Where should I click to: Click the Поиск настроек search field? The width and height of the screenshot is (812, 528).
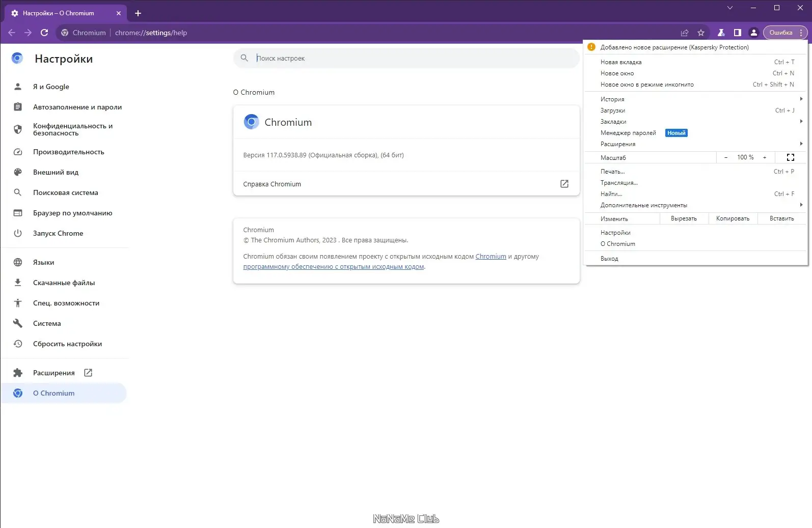(x=407, y=58)
